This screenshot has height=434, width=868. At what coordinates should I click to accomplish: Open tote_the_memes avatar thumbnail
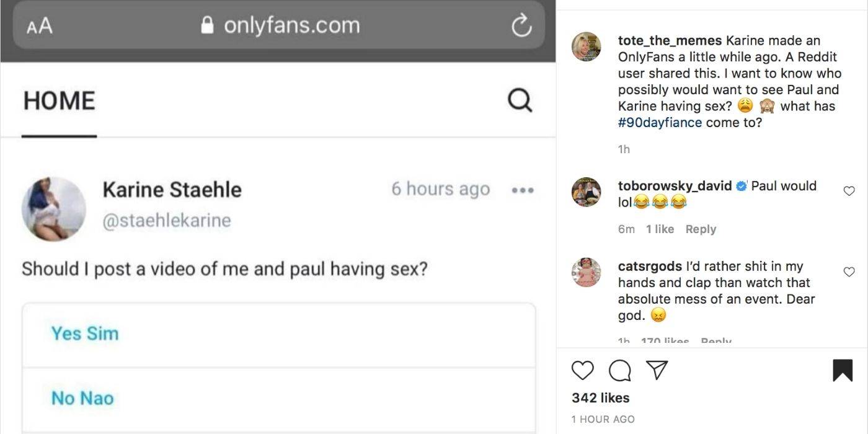coord(586,47)
